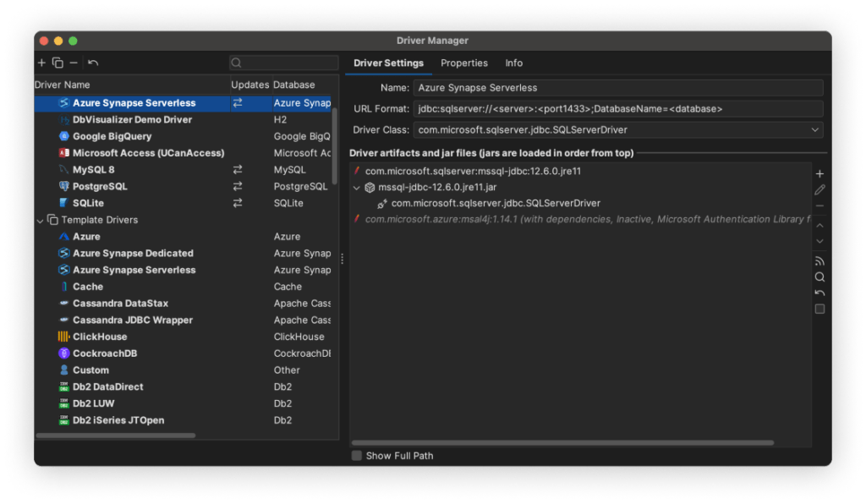Screen dimensions: 866x504
Task: Enable the Show Full Path checkbox
Action: click(x=356, y=455)
